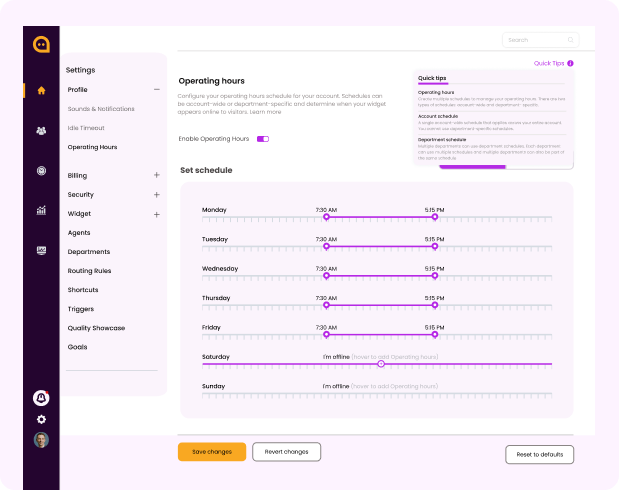Expand the Security section
Screen dimensions: 619x490
click(x=157, y=195)
